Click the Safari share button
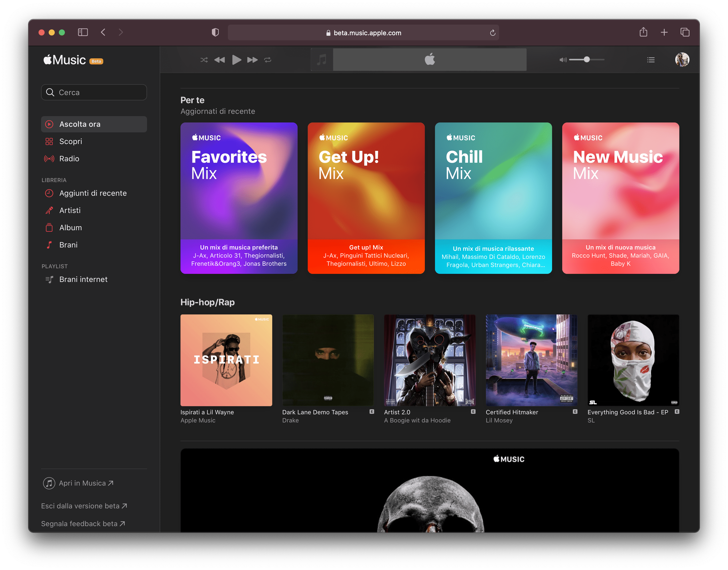This screenshot has width=728, height=570. (643, 32)
